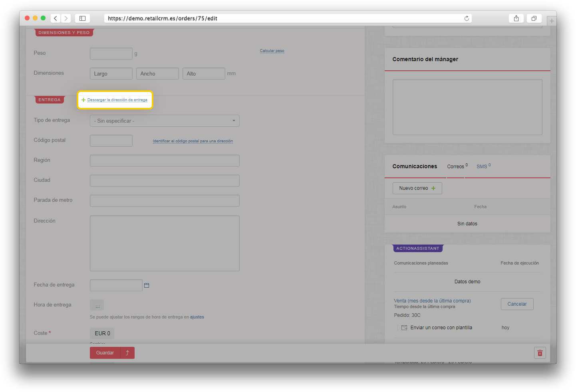Click the Comentario del mánager text area

[467, 107]
